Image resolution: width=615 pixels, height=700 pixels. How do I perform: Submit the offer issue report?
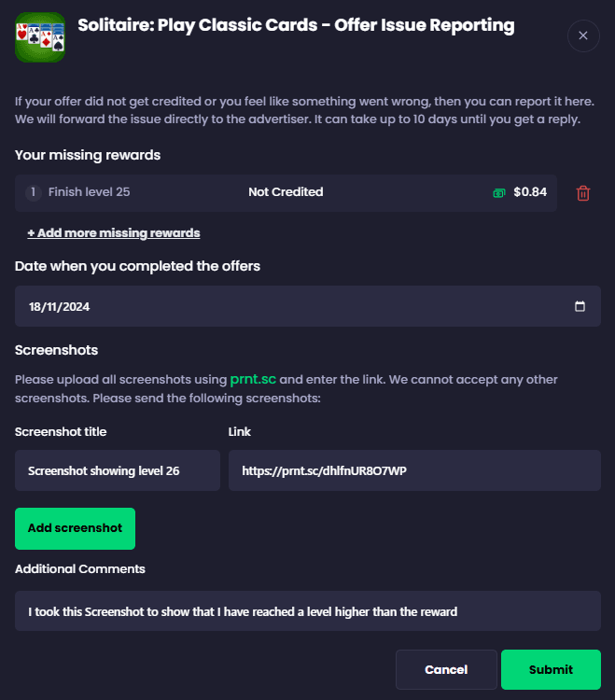551,669
